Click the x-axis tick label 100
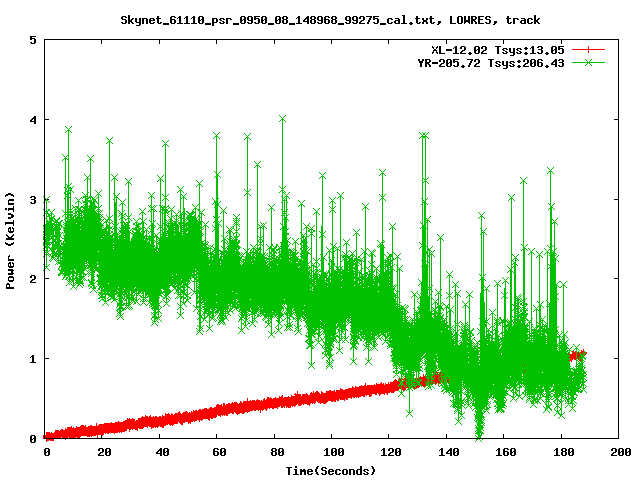640x480 pixels. (x=334, y=452)
